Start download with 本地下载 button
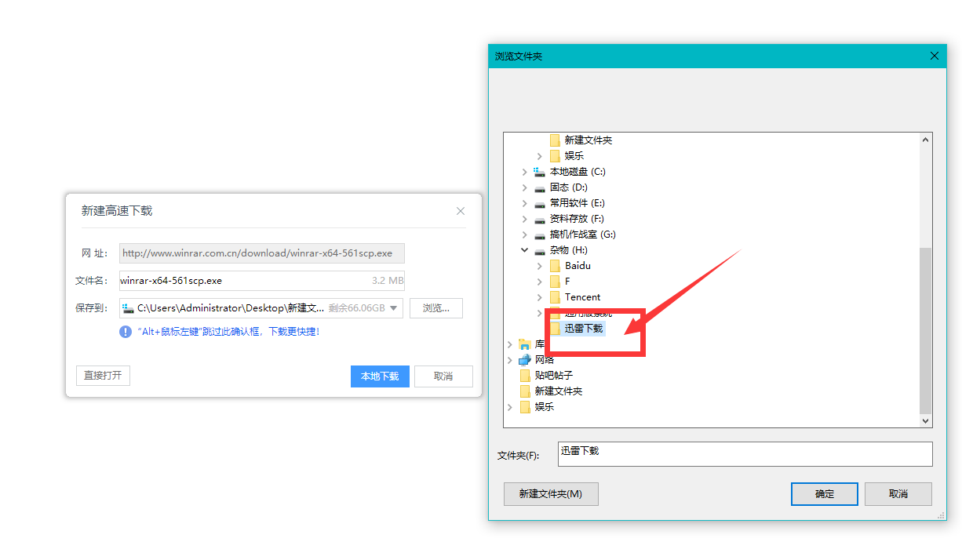962x560 pixels. (x=380, y=376)
